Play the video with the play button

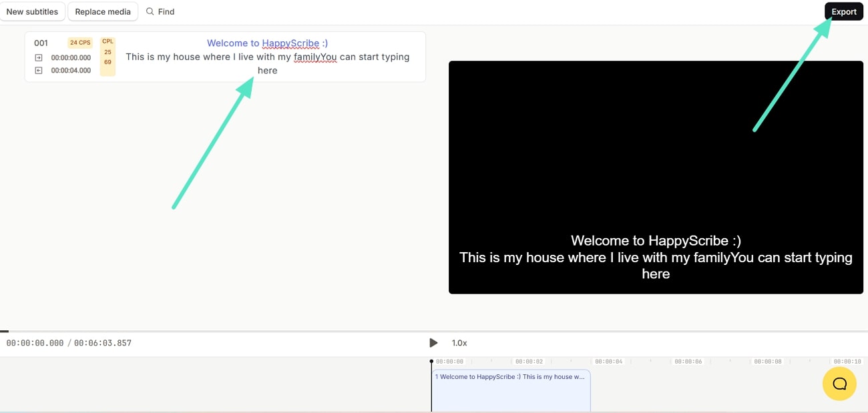[433, 343]
